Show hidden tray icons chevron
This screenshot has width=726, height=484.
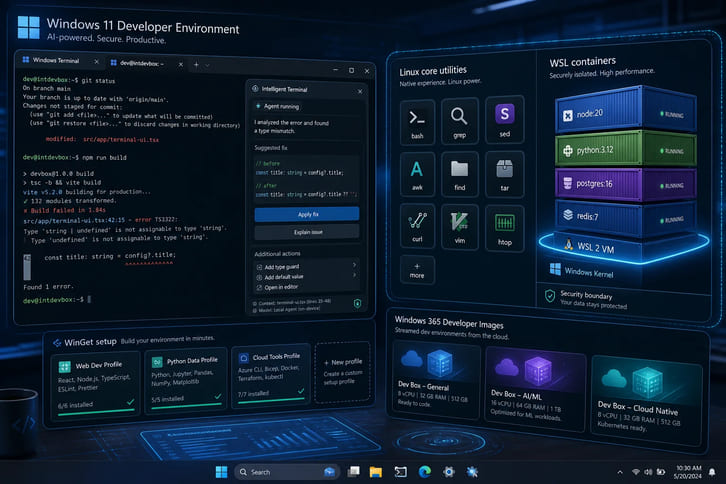coord(620,472)
